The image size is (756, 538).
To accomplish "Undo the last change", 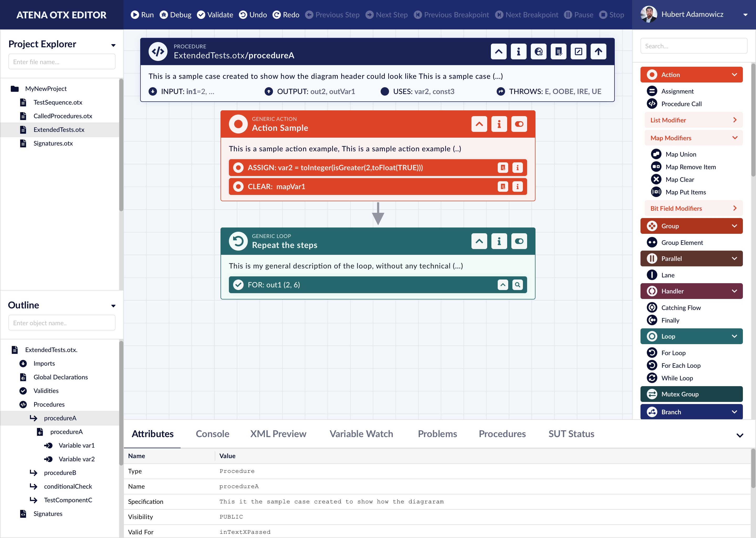I will [x=253, y=14].
